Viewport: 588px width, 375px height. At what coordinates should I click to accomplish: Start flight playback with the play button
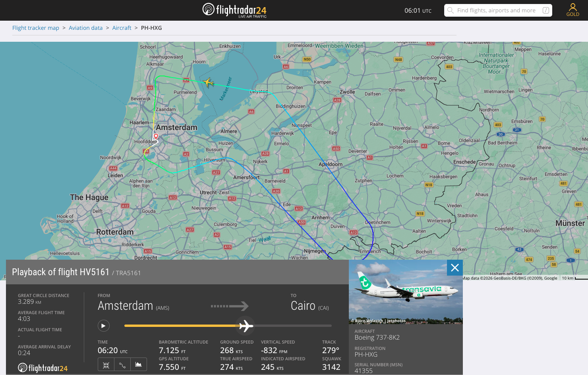(103, 326)
